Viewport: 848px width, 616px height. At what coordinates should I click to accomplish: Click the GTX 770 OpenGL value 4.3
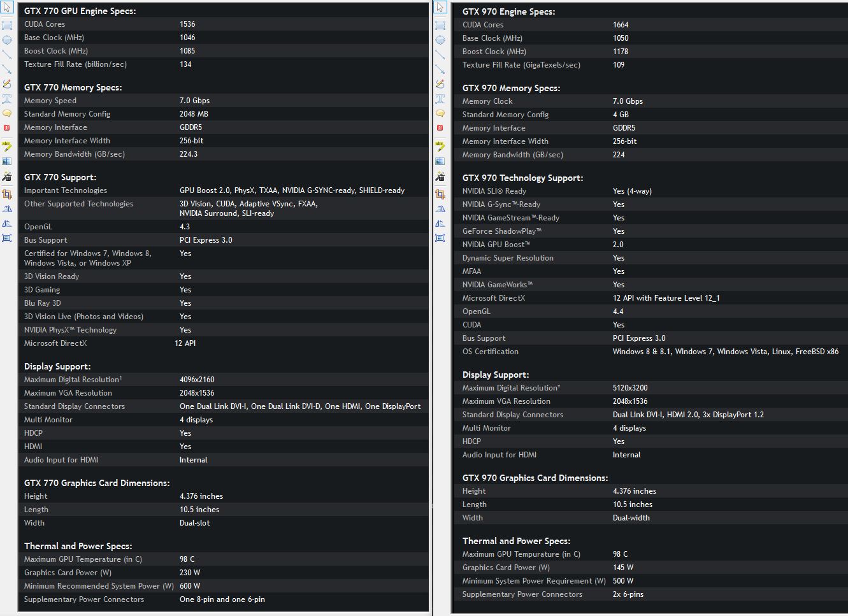185,227
